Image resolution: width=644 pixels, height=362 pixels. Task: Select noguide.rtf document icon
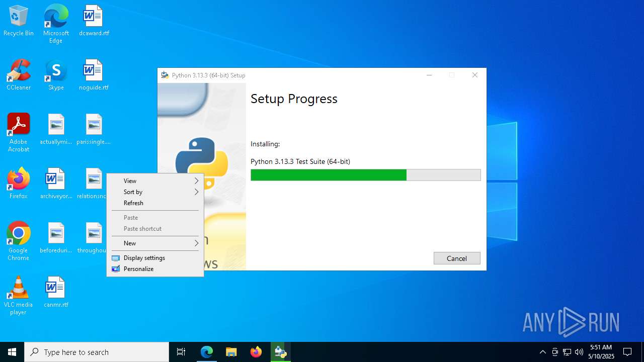click(94, 75)
